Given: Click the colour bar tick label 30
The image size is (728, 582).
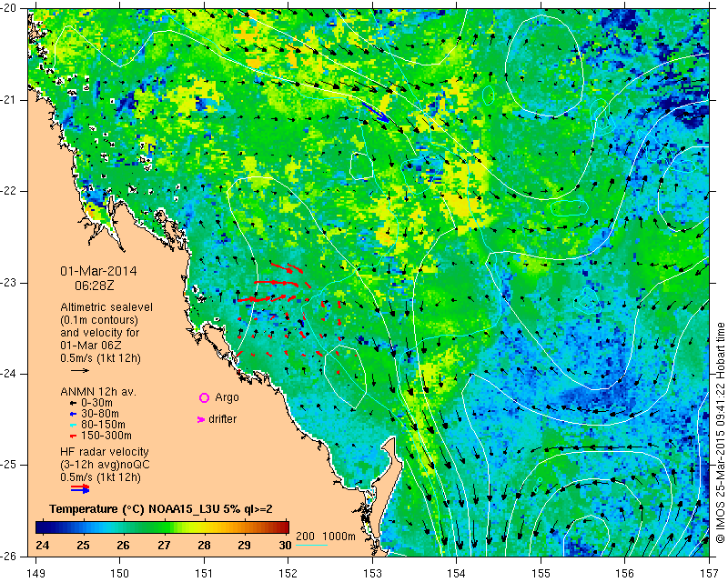Looking at the screenshot, I should point(285,546).
